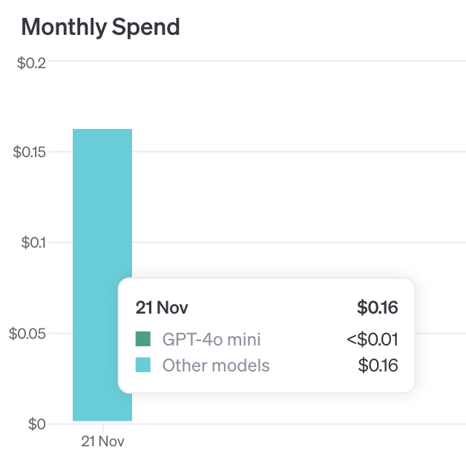
Task: Click the 21 Nov x-axis label
Action: 102,441
